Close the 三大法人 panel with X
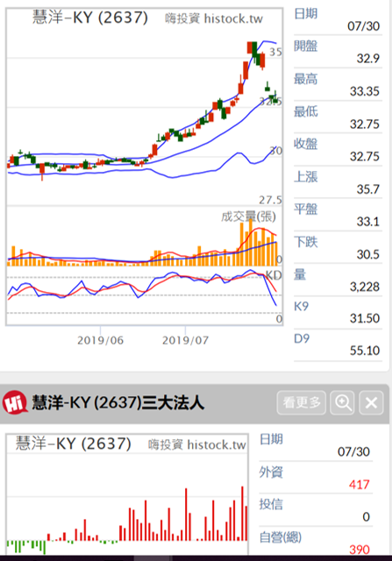Image resolution: width=392 pixels, height=561 pixels. tap(371, 402)
